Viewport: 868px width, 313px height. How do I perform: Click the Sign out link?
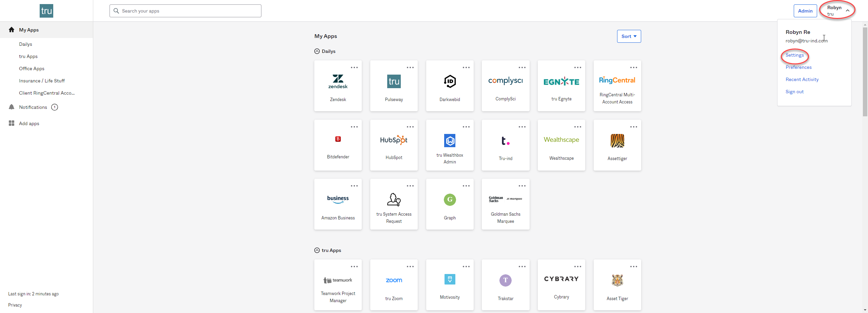(x=794, y=92)
